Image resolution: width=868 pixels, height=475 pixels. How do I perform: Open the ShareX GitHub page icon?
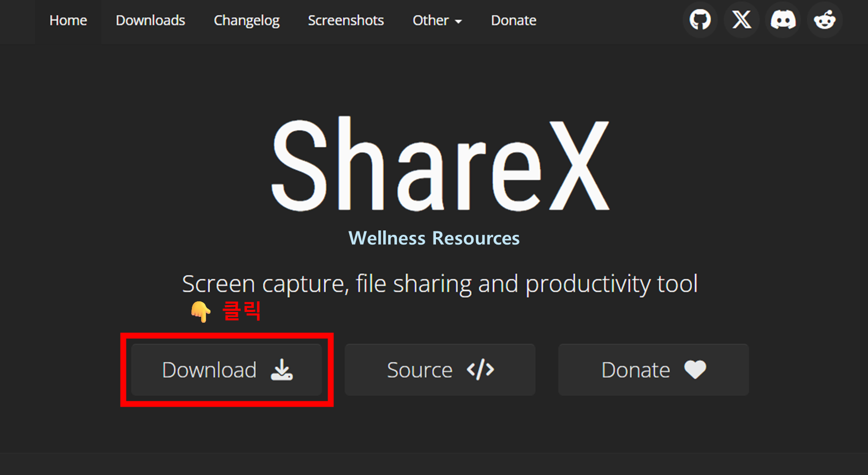700,20
